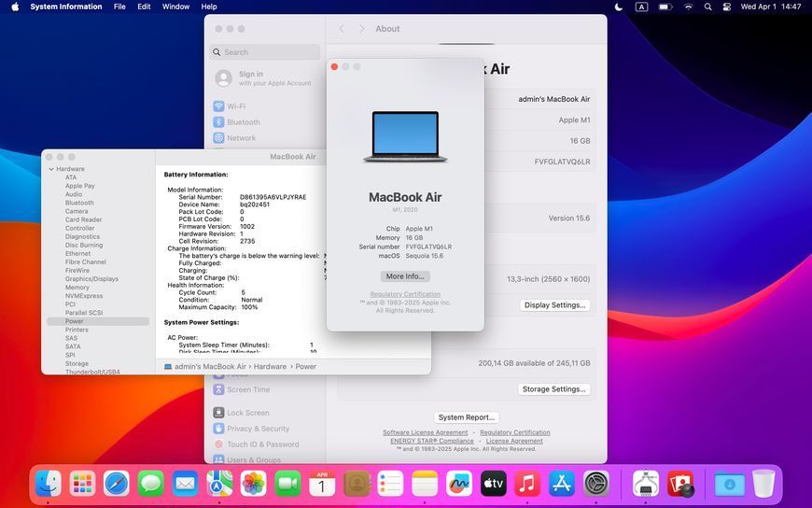This screenshot has width=812, height=508.
Task: Open the Apple menu
Action: coord(15,7)
